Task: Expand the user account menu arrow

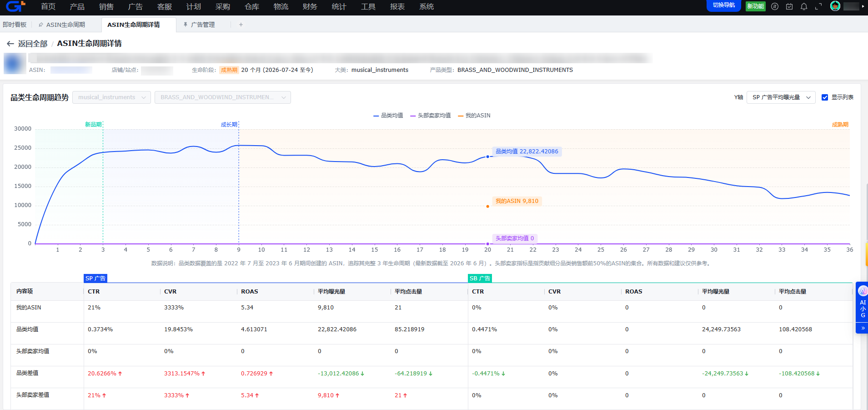Action: (x=863, y=6)
